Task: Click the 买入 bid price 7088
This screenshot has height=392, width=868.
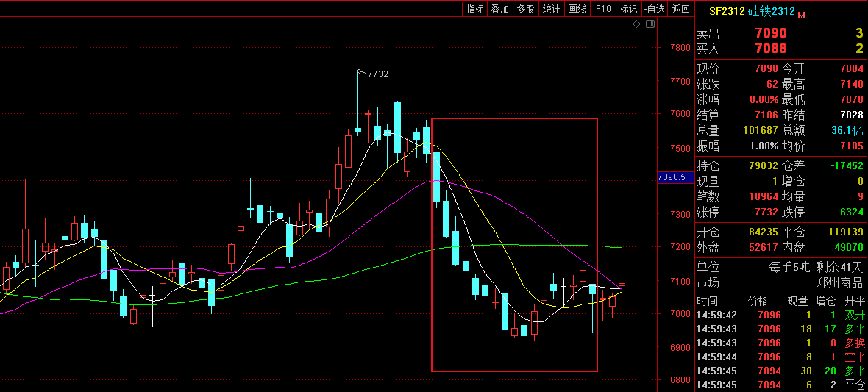Action: 770,49
